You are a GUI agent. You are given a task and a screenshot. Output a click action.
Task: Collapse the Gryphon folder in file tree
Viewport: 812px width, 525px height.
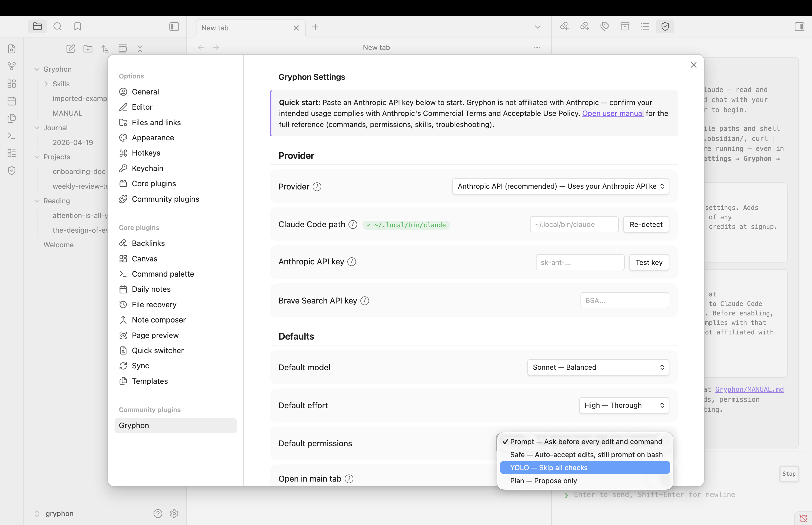coord(37,69)
